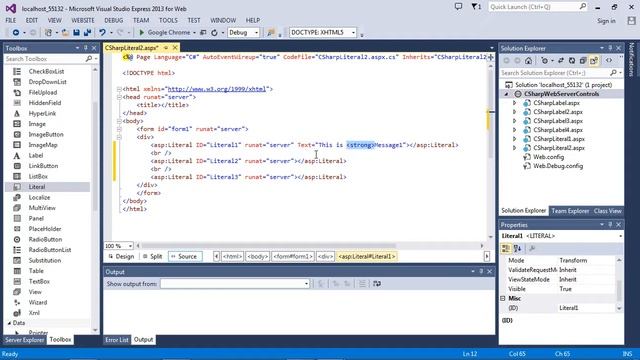This screenshot has height=360, width=640.
Task: Collapse the Misc property category
Action: point(503,298)
